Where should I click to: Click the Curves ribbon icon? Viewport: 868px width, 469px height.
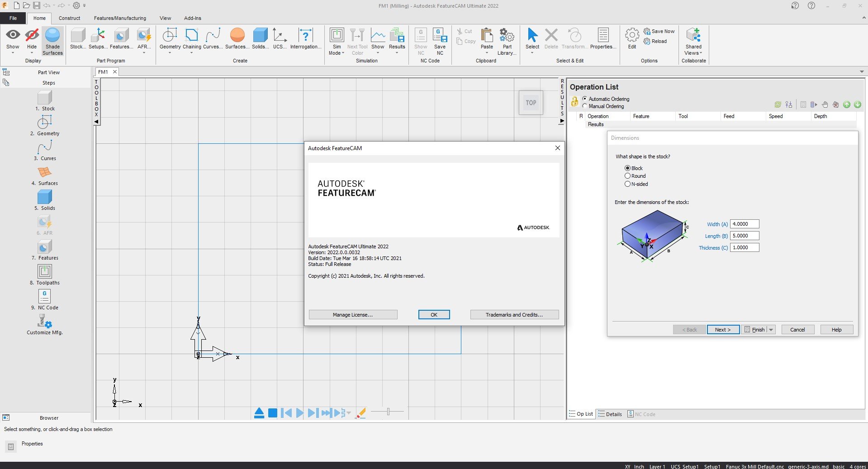click(212, 39)
